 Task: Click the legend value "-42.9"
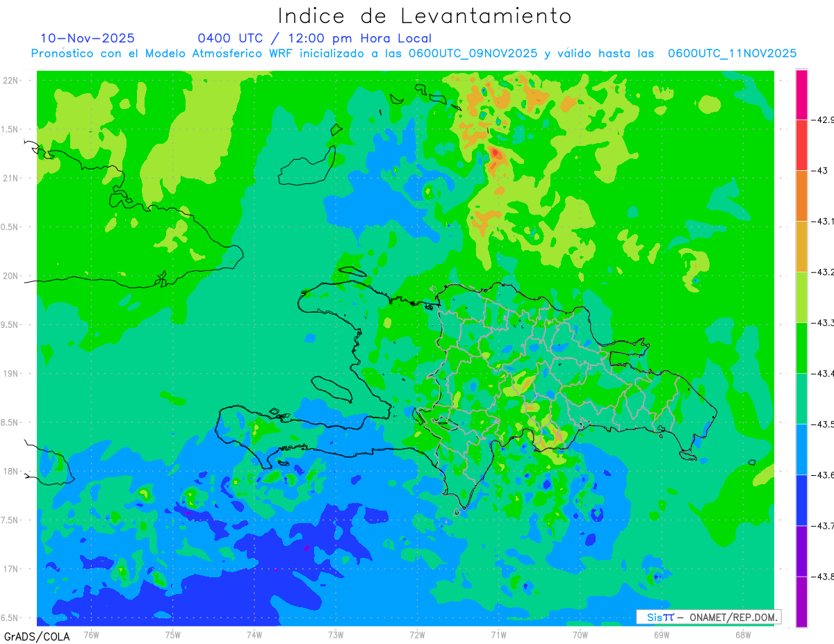click(x=823, y=119)
